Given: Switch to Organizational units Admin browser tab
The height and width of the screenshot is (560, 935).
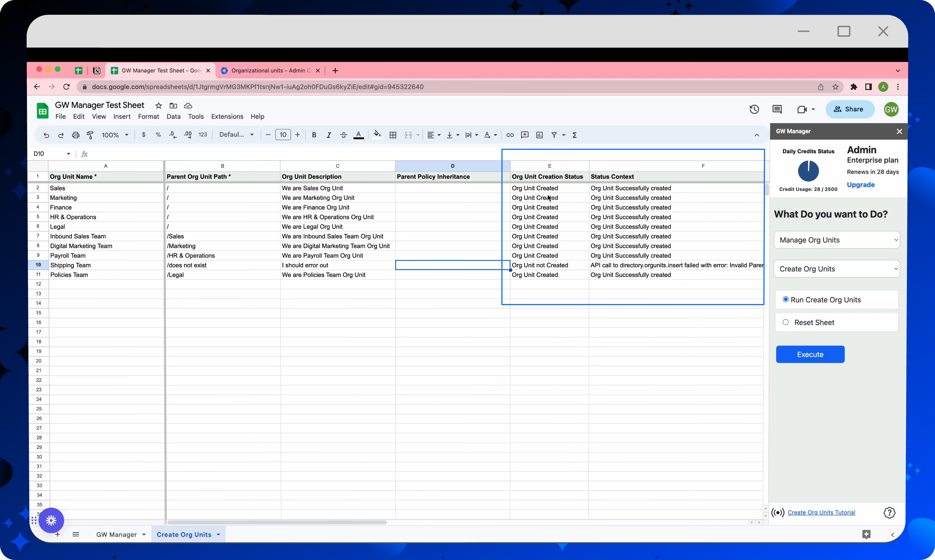Looking at the screenshot, I should 270,71.
